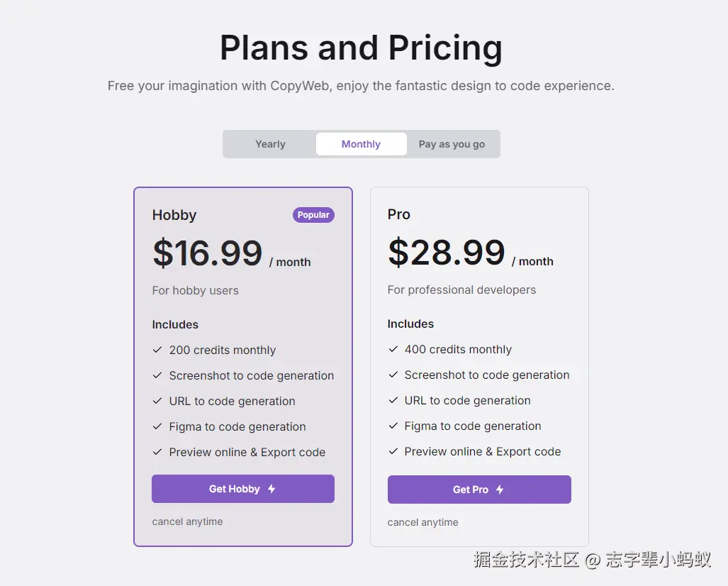
Task: Click the Hobby plan title
Action: tap(174, 215)
